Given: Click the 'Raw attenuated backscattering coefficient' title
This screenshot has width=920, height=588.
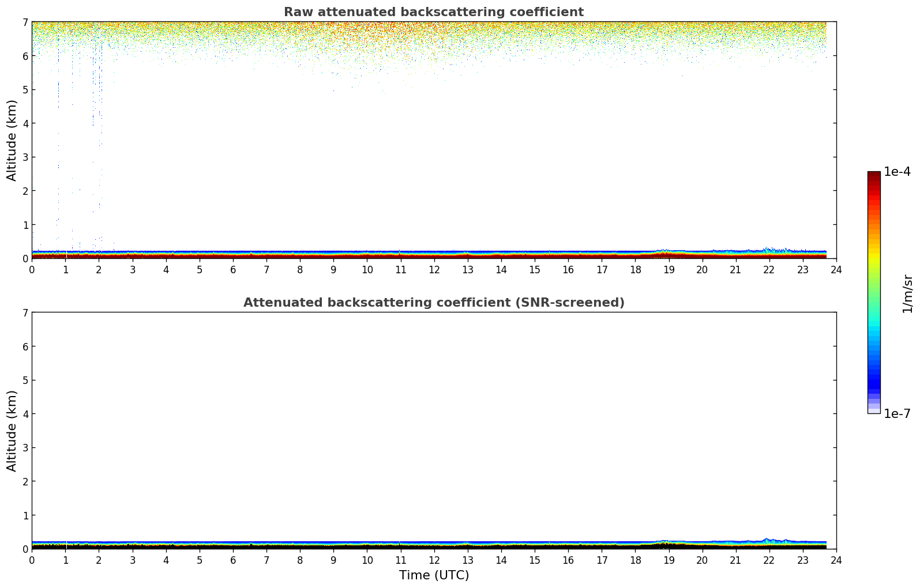Looking at the screenshot, I should (x=433, y=12).
